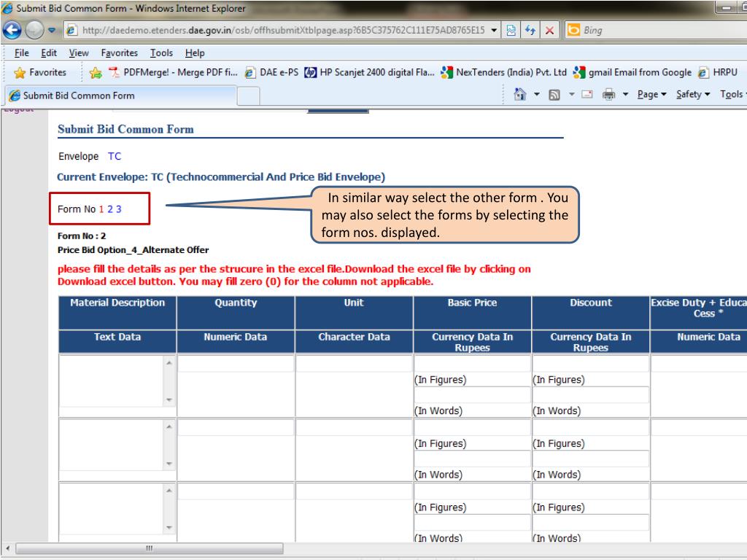The width and height of the screenshot is (747, 560).
Task: Click first row Unit input field
Action: click(354, 363)
